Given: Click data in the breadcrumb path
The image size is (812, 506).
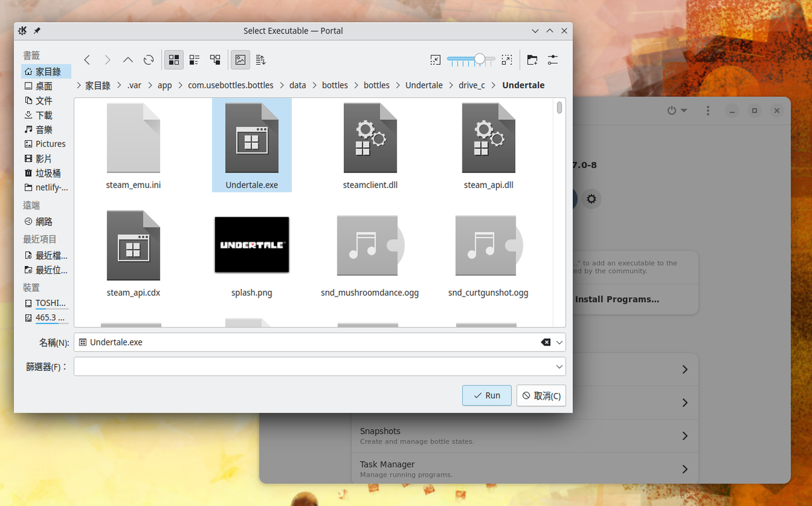Looking at the screenshot, I should point(298,85).
